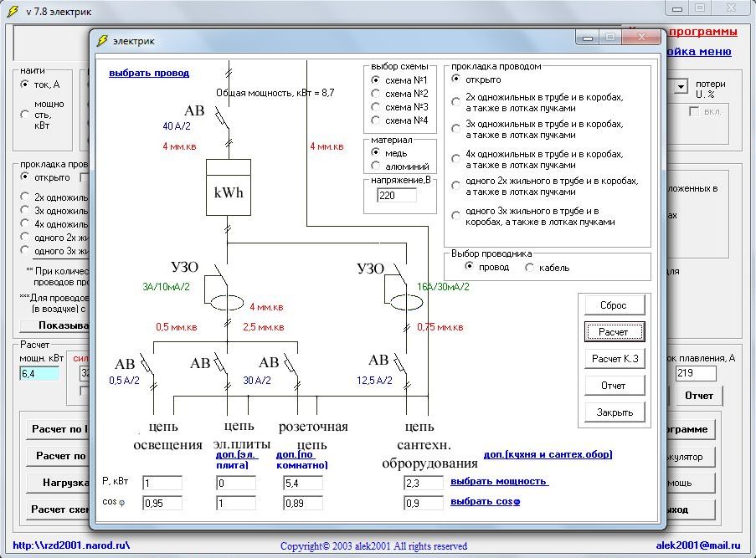Click the напряжение, В input field

(396, 195)
